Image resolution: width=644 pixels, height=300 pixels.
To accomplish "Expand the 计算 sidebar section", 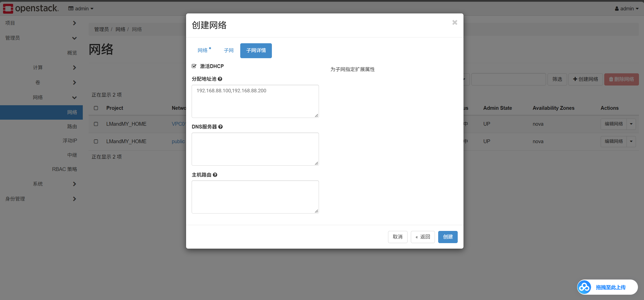I will pos(41,68).
